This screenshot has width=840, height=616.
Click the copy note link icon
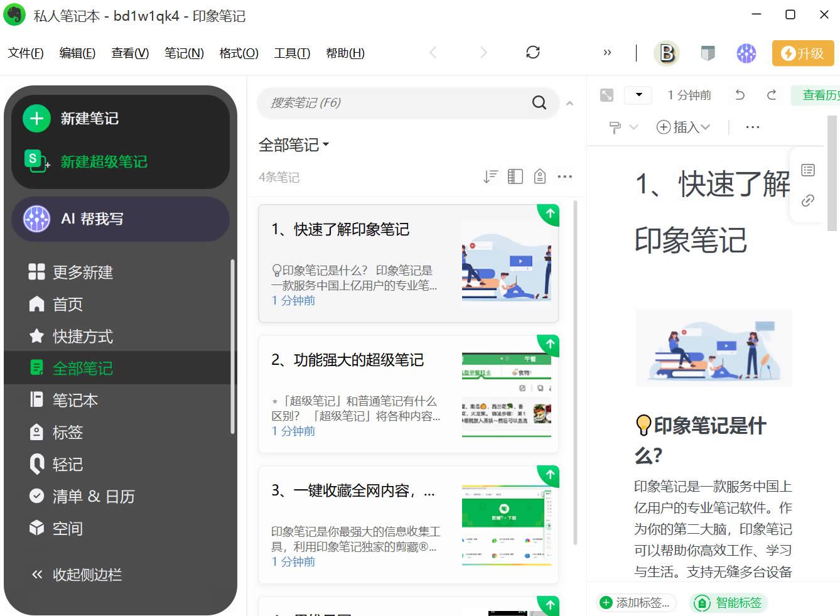[808, 200]
